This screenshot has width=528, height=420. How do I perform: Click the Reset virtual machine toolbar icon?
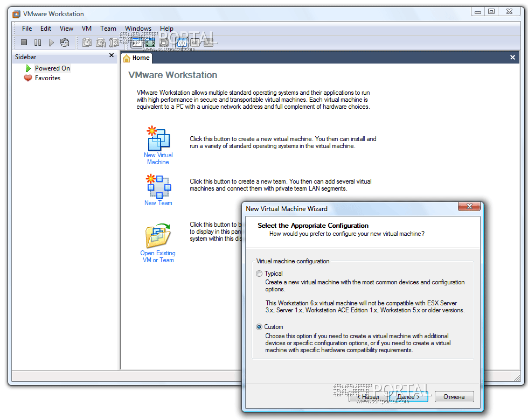point(65,43)
